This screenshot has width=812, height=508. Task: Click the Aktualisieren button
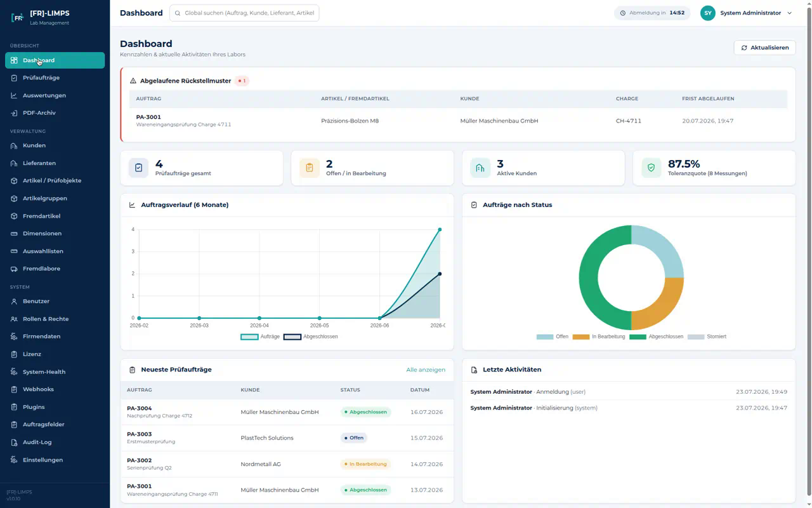click(765, 48)
